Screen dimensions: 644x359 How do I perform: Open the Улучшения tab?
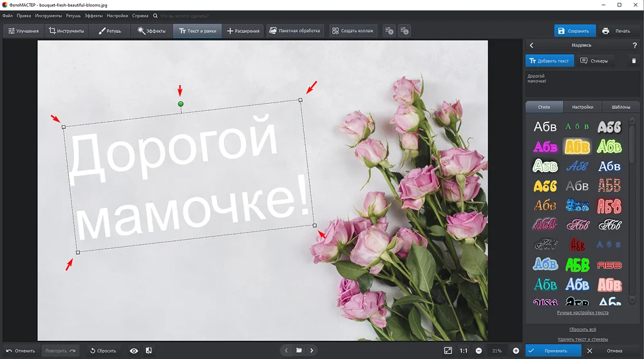pos(23,31)
